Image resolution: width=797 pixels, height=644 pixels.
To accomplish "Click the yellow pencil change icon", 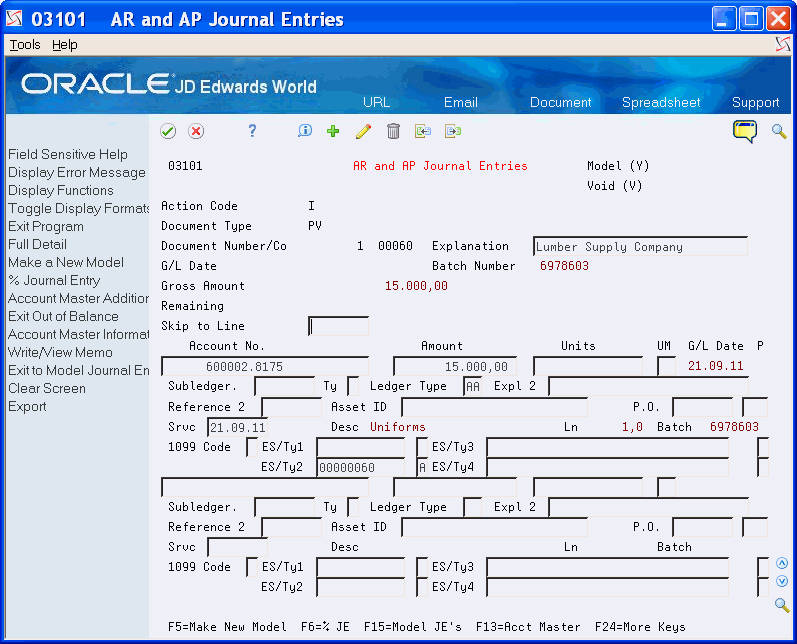I will 363,131.
